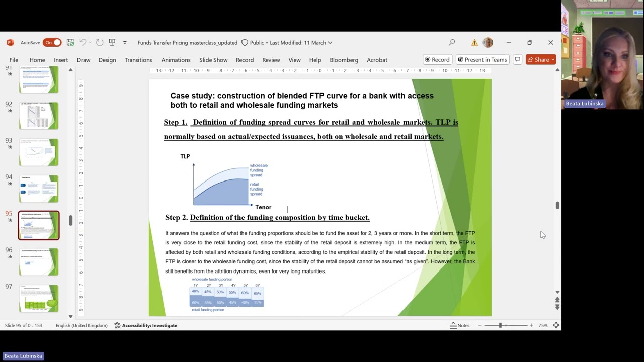Open the File menu
The image size is (644, 362).
14,60
